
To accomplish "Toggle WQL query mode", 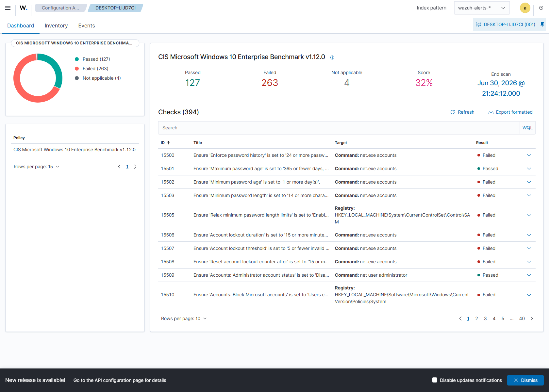I will (527, 128).
